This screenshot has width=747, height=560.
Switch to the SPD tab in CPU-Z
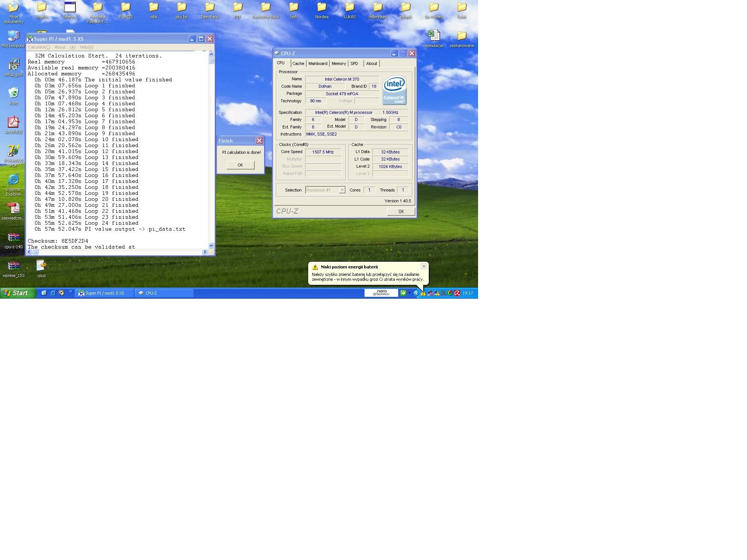(354, 63)
